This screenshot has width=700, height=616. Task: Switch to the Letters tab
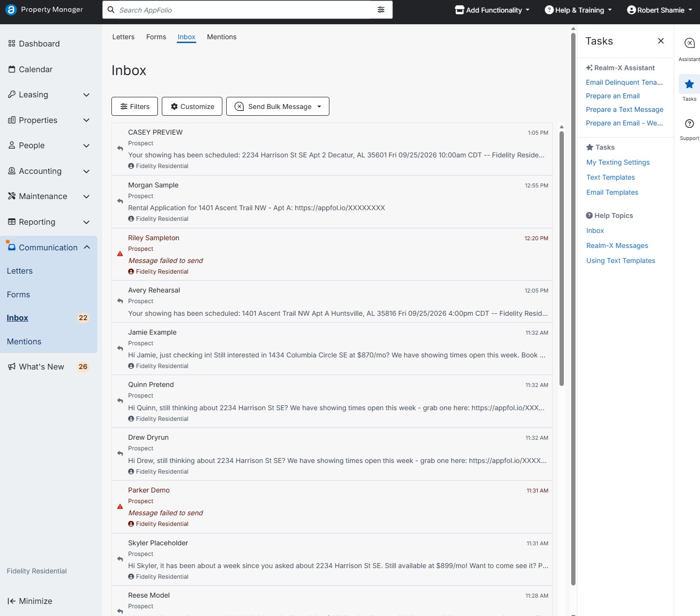pyautogui.click(x=124, y=37)
